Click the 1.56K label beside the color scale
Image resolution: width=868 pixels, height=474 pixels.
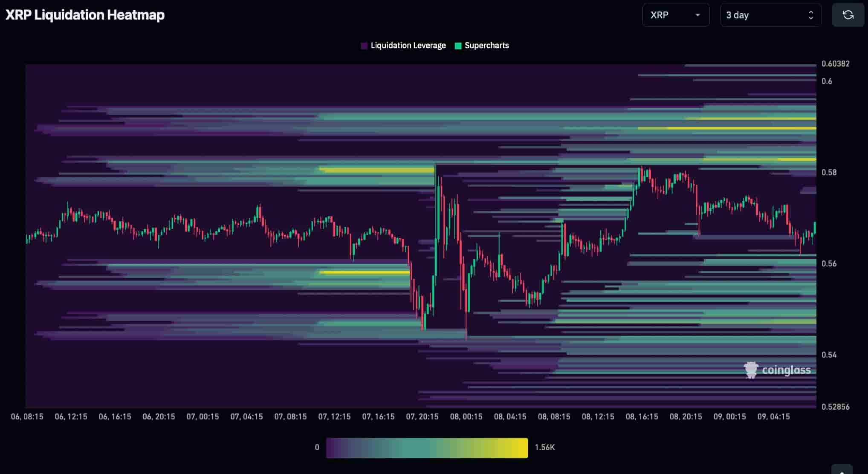544,448
